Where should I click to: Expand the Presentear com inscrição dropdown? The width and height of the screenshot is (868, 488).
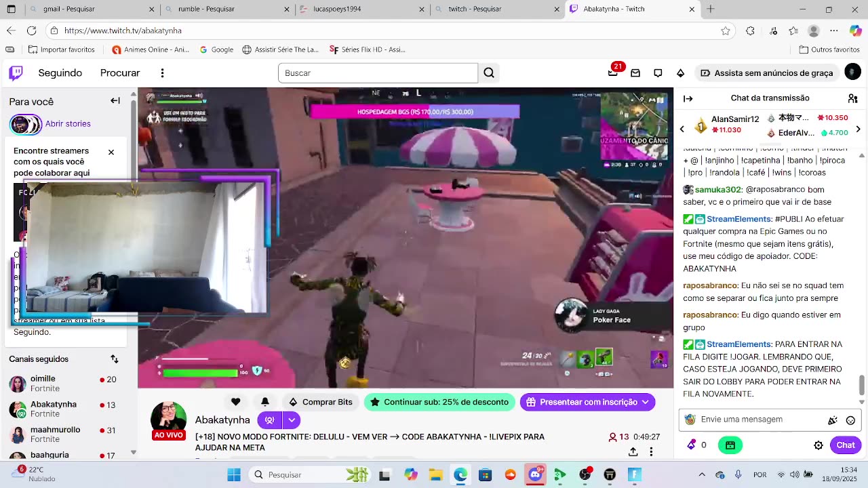(x=645, y=402)
